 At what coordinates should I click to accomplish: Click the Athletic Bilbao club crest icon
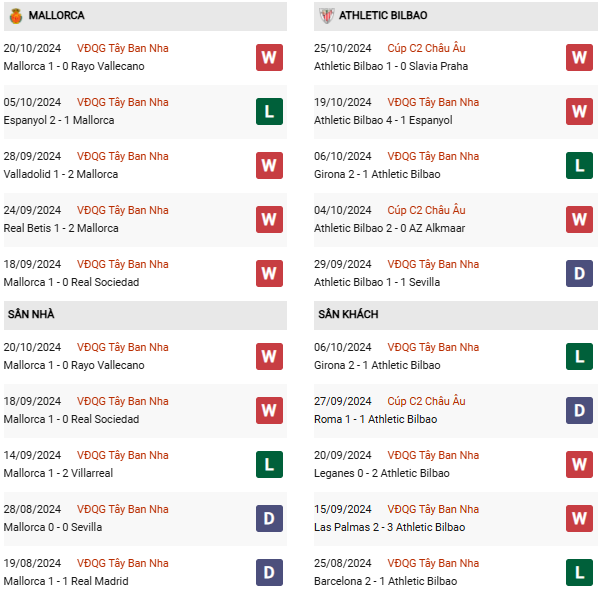pyautogui.click(x=326, y=16)
